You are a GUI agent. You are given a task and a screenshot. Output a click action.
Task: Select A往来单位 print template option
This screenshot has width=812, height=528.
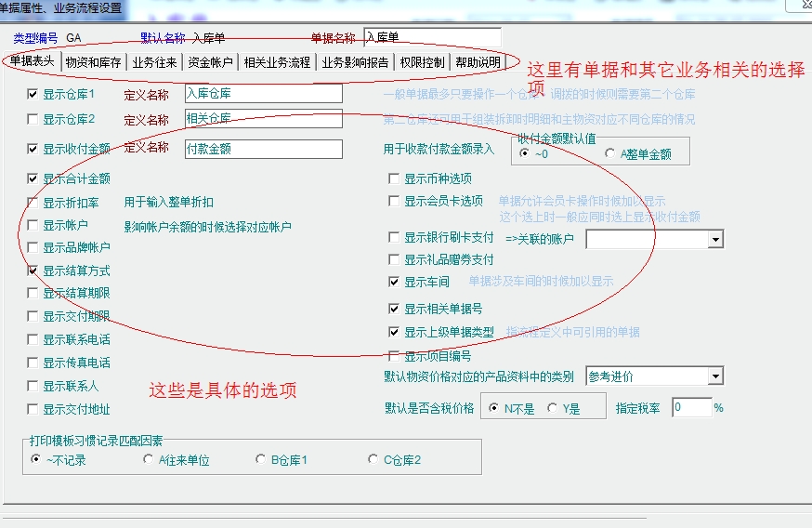(149, 459)
